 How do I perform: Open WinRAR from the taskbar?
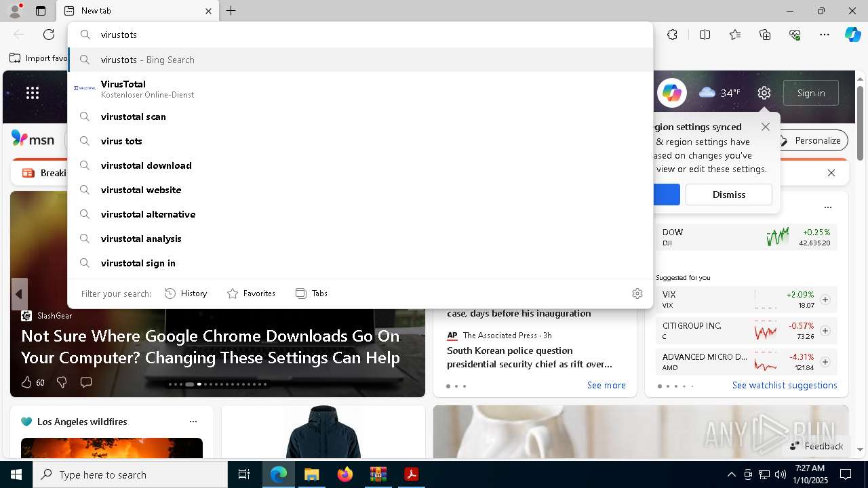point(378,474)
